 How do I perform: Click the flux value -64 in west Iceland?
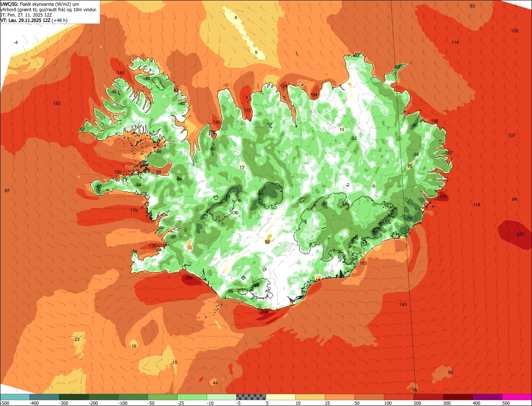179,179
